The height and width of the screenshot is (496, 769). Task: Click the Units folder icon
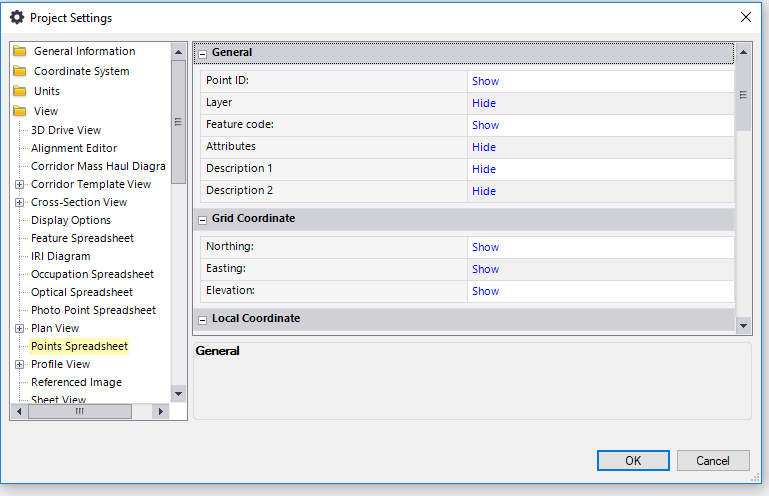coord(20,92)
